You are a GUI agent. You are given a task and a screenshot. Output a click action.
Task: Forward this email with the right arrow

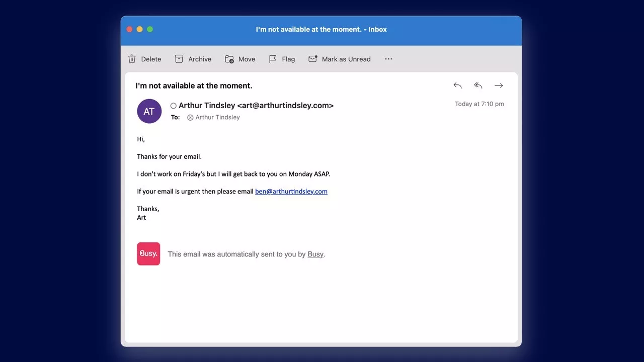click(499, 85)
